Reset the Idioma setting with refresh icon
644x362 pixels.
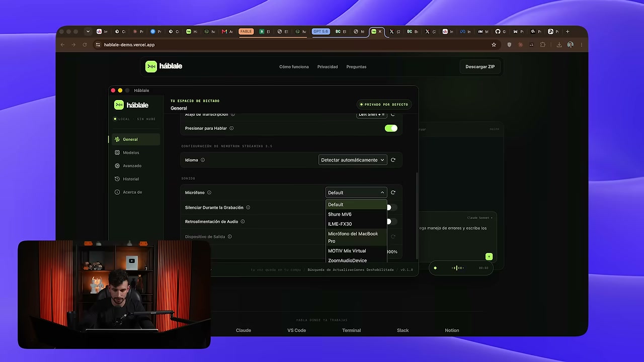click(393, 160)
